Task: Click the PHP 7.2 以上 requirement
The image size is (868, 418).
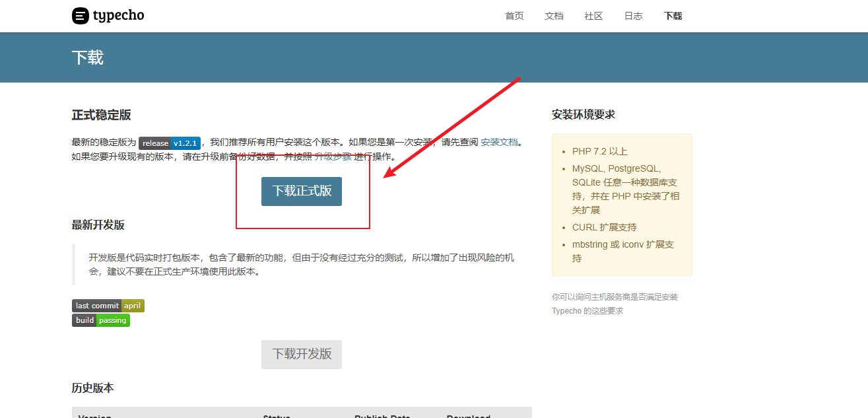Action: click(600, 151)
